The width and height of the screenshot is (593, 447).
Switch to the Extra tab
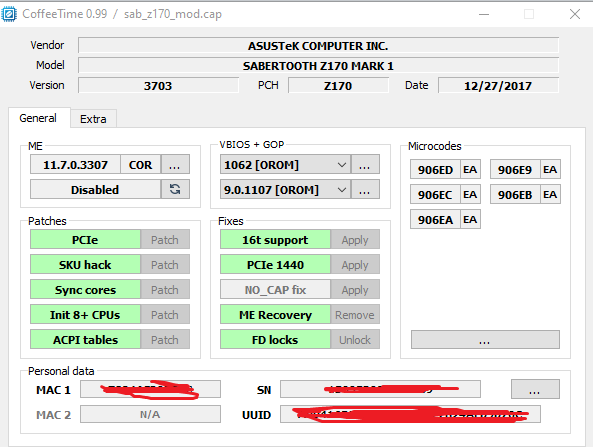point(93,119)
